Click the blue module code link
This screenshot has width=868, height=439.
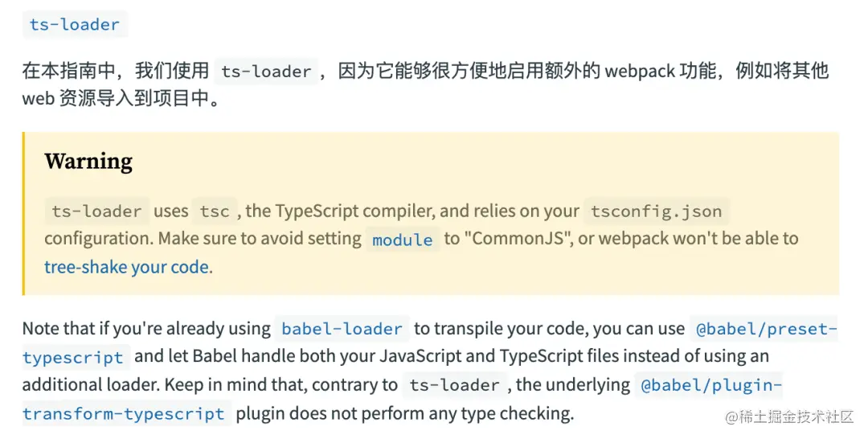coord(403,240)
